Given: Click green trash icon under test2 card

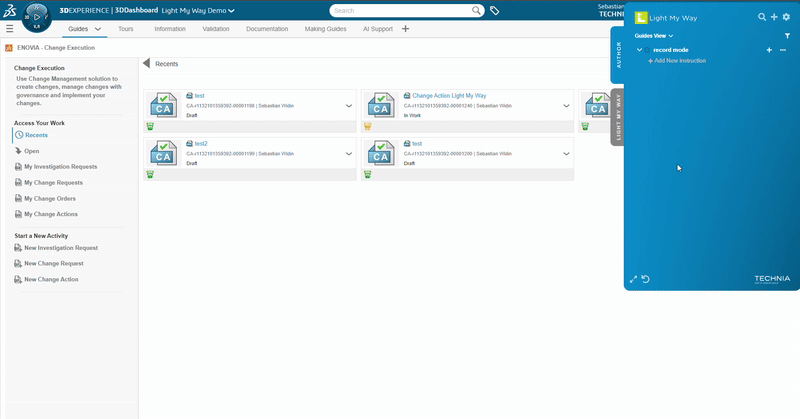Looking at the screenshot, I should [150, 175].
